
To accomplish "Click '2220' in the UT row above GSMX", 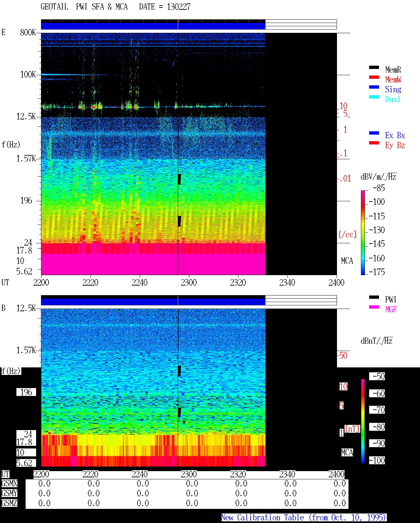I will click(x=90, y=474).
